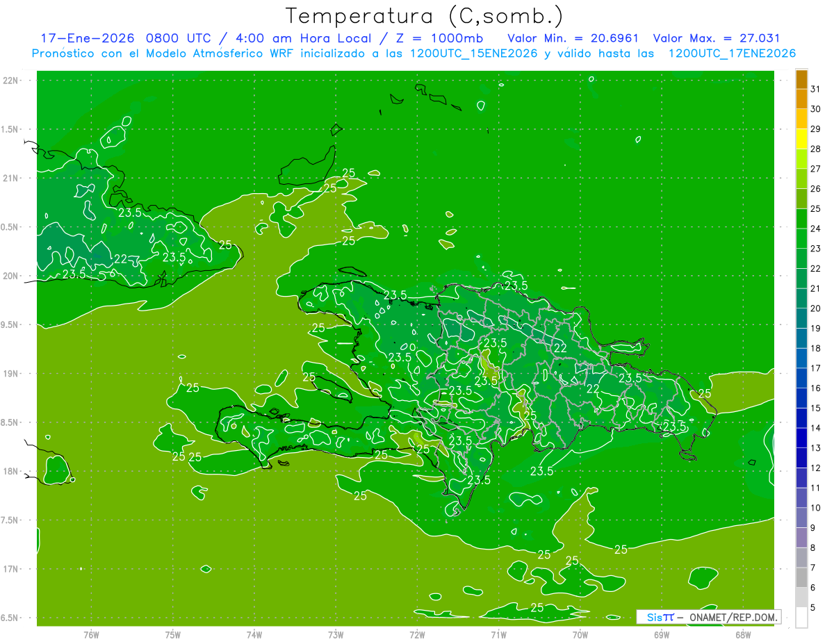Click the gray swatch between 6 and 7
Image resolution: width=834 pixels, height=644 pixels.
pyautogui.click(x=801, y=578)
